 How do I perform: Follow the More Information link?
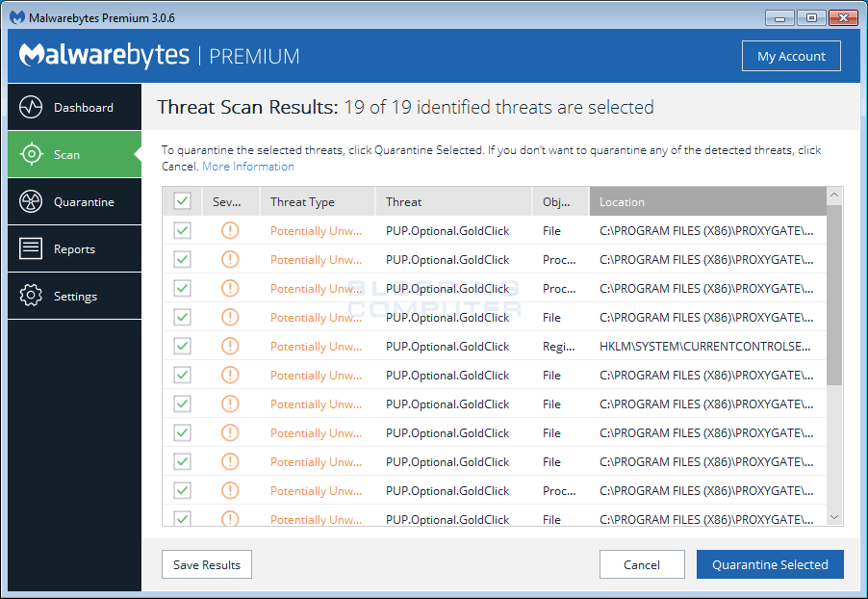click(248, 167)
